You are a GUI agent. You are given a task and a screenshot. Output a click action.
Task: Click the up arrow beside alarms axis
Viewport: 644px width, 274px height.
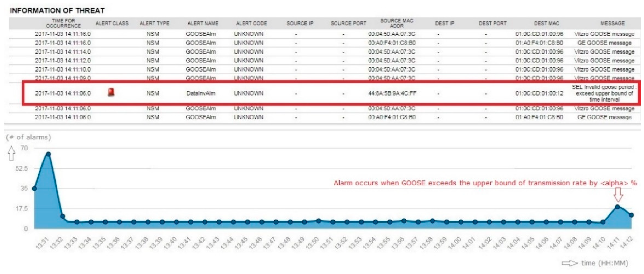[x=11, y=153]
